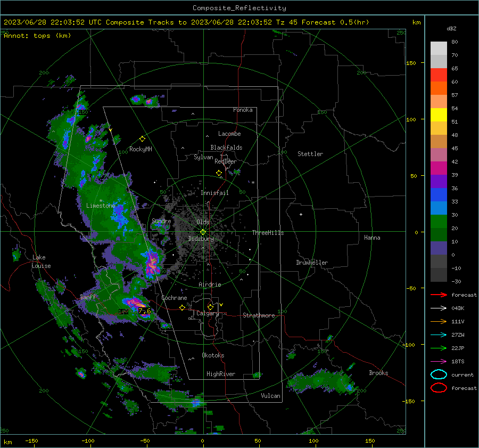Click the storm top label 7.6
479x448 pixels.
click(x=144, y=311)
